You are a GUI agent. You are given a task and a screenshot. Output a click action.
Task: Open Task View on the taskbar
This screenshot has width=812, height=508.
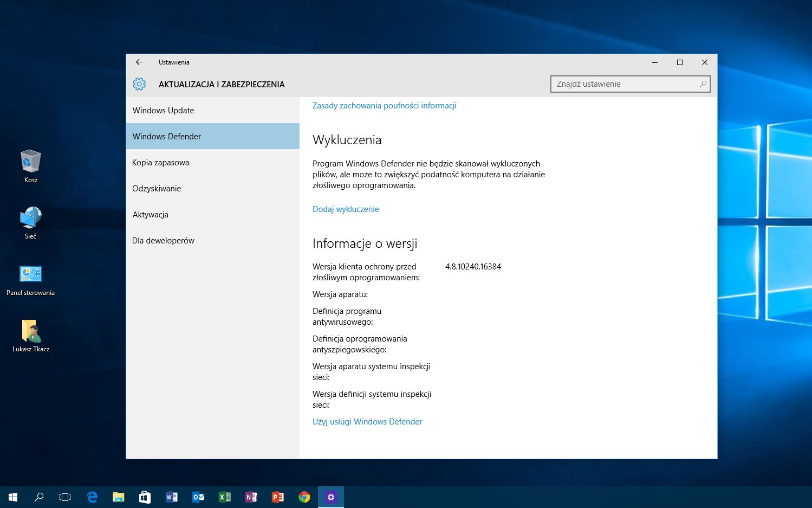(65, 497)
